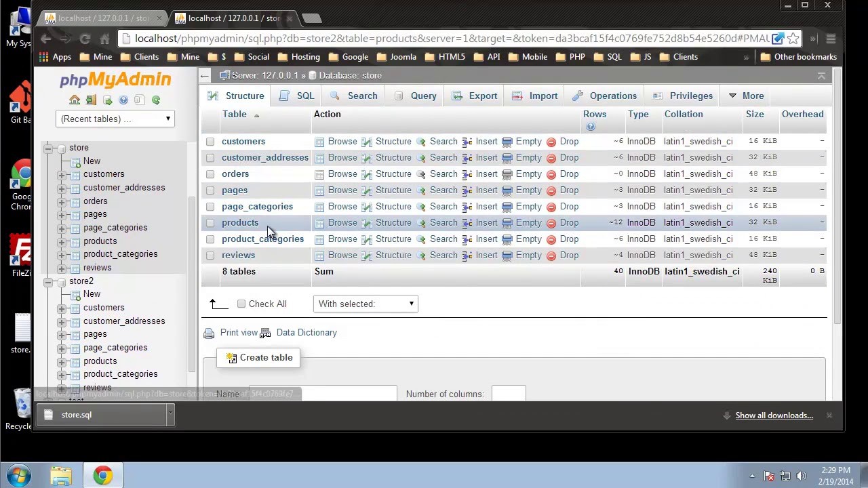
Task: Click the Print view printer icon
Action: (209, 333)
